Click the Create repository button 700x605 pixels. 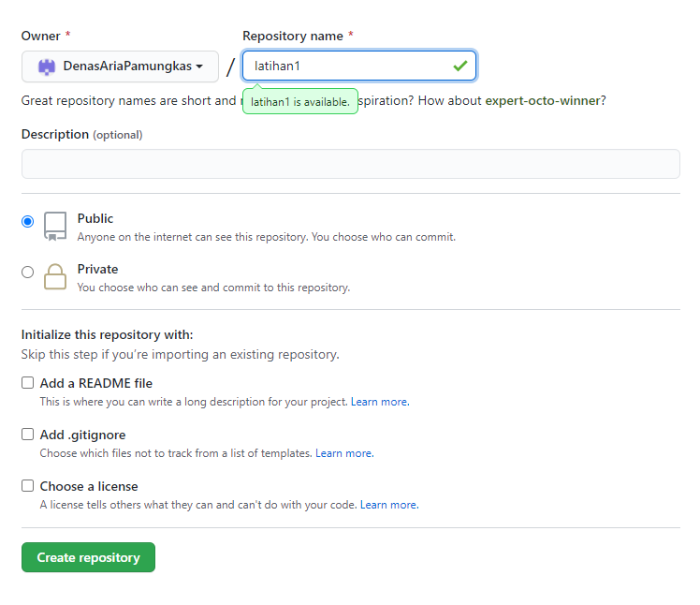pyautogui.click(x=88, y=557)
